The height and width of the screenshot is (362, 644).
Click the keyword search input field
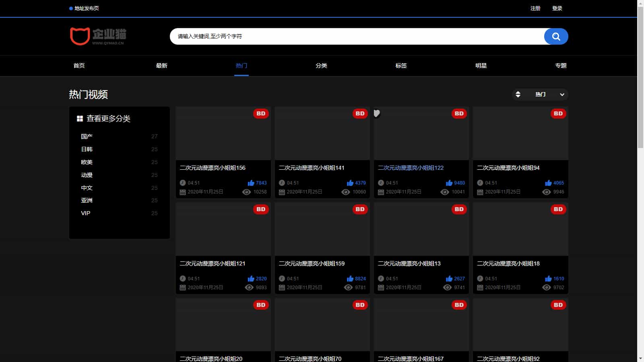coord(356,37)
